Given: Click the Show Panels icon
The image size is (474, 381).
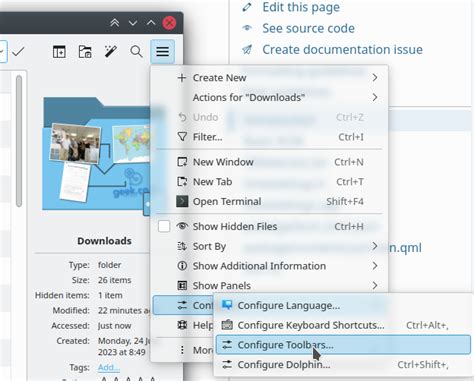Looking at the screenshot, I should [x=182, y=286].
